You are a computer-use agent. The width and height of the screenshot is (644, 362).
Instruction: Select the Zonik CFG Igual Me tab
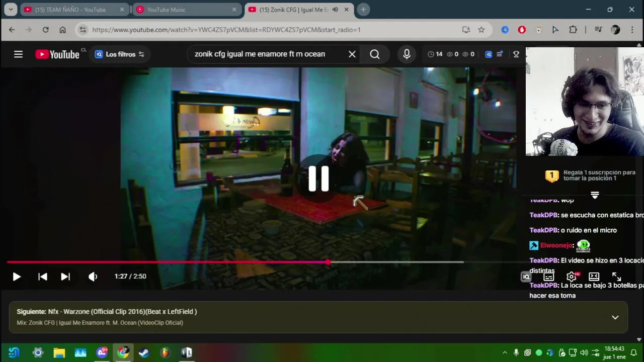pyautogui.click(x=294, y=10)
